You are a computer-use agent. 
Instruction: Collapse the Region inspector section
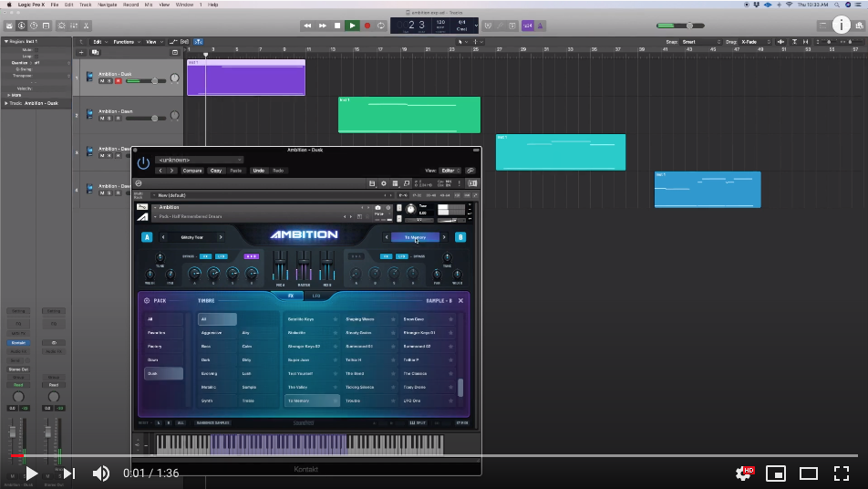(6, 41)
